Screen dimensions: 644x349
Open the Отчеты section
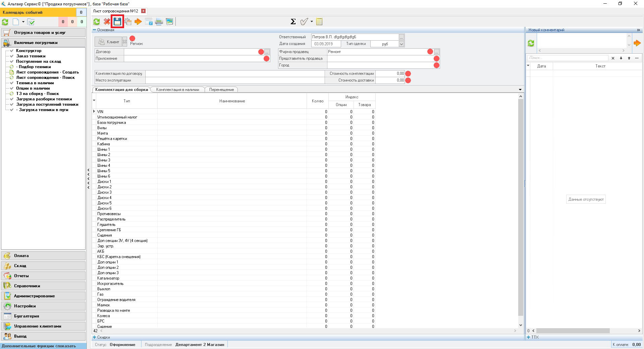pyautogui.click(x=43, y=276)
